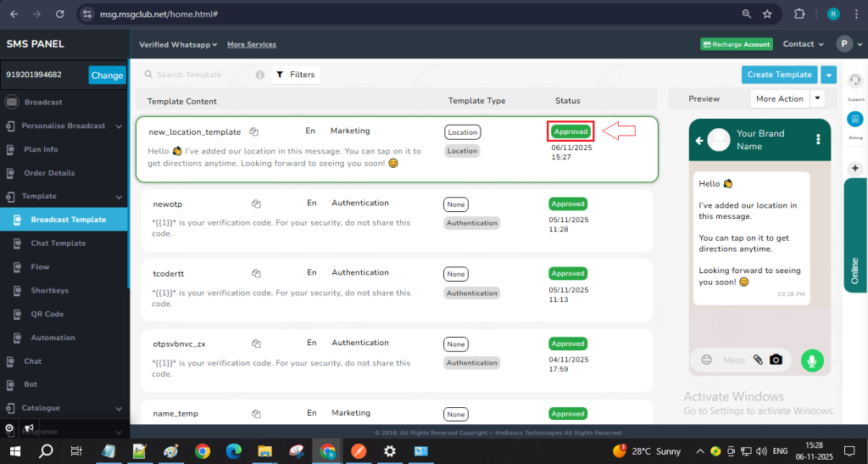Select QR Code from sidebar menu
This screenshot has width=868, height=464.
point(47,314)
